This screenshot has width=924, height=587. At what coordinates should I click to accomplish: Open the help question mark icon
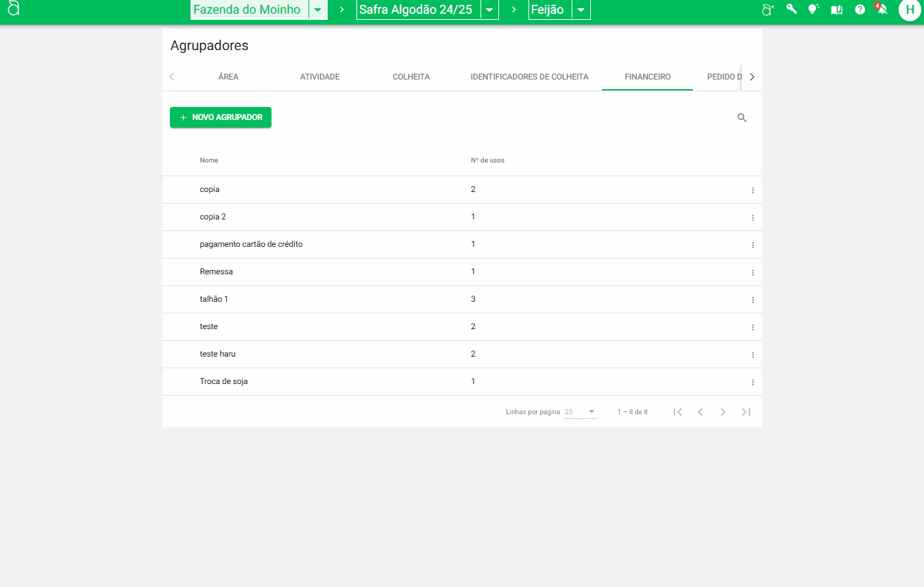(860, 10)
